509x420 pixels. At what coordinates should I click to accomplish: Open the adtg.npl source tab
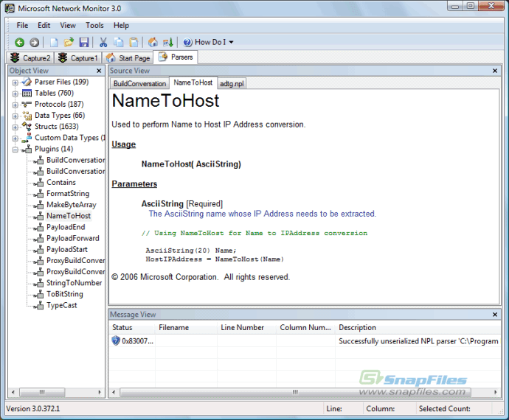pyautogui.click(x=232, y=84)
